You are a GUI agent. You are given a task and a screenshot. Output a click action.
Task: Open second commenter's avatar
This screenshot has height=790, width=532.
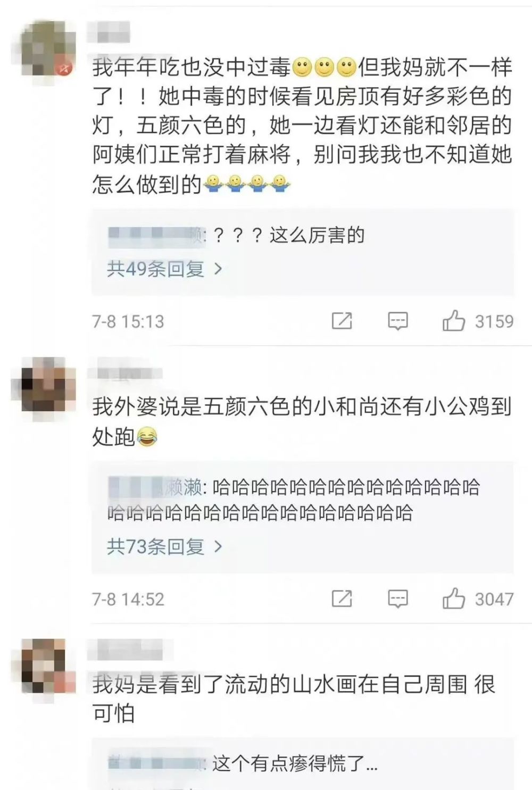44,384
